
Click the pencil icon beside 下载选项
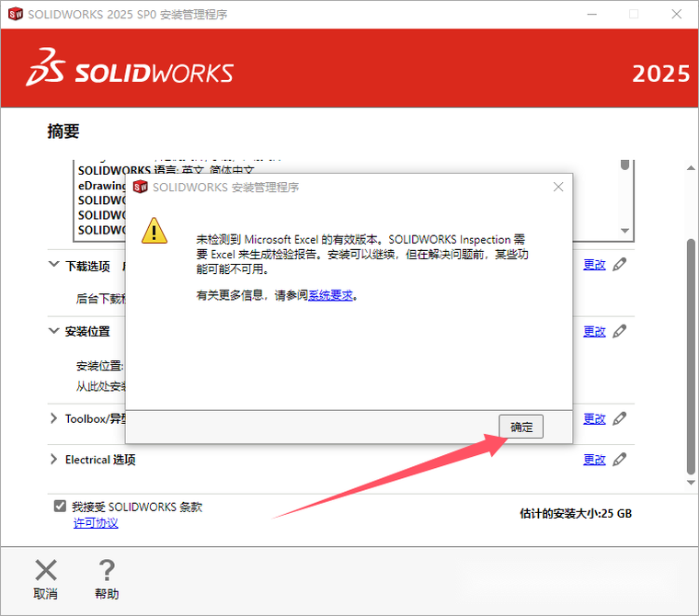point(620,265)
